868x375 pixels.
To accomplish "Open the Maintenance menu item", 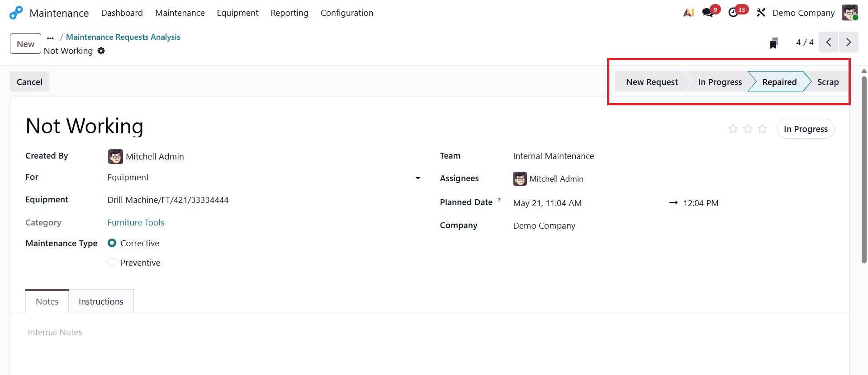I will point(180,13).
